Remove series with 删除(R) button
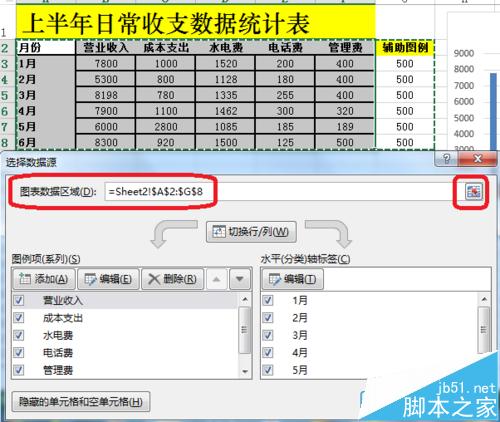Screen dimensions: 500x422 tap(172, 279)
